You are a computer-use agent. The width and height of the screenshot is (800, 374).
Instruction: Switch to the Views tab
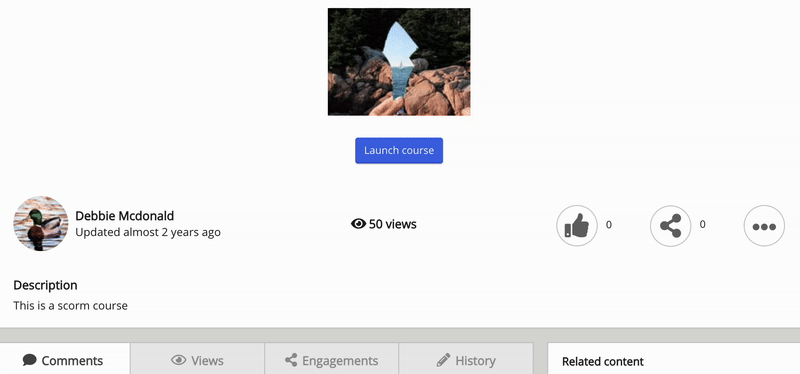click(x=197, y=360)
